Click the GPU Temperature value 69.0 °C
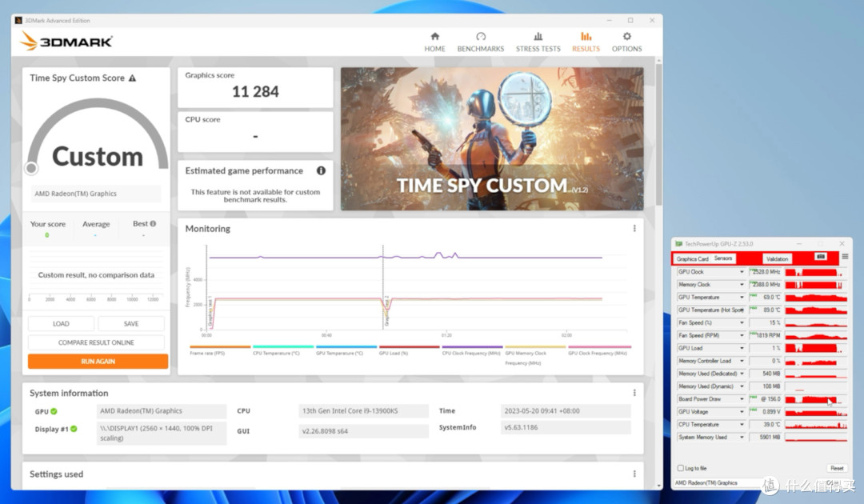Viewport: 864px width, 504px height. coord(766,297)
